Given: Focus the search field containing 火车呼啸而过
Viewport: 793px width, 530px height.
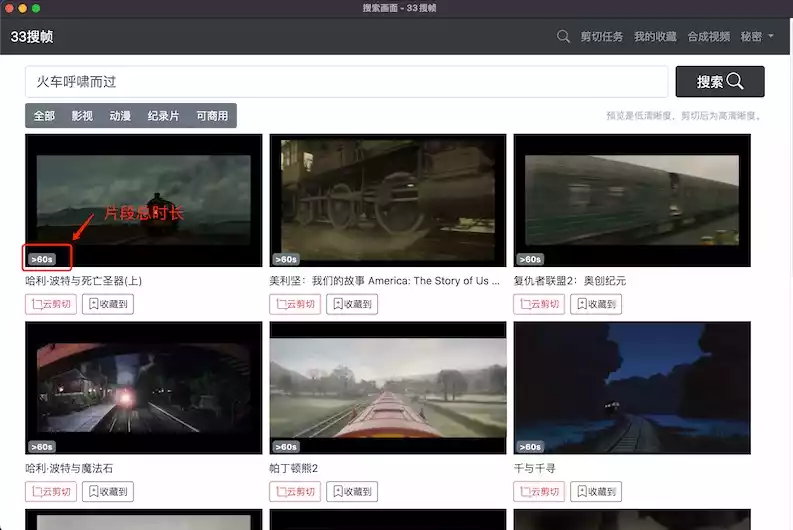Looking at the screenshot, I should (346, 81).
